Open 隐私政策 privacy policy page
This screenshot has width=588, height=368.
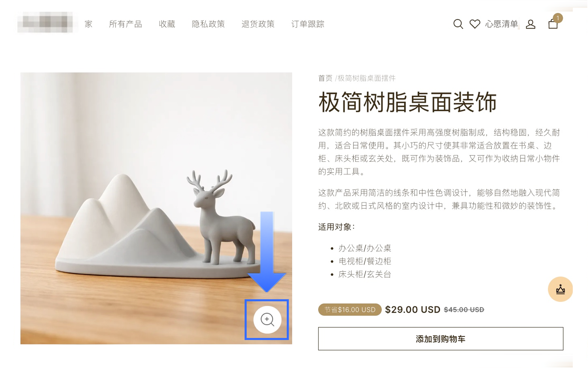(208, 24)
